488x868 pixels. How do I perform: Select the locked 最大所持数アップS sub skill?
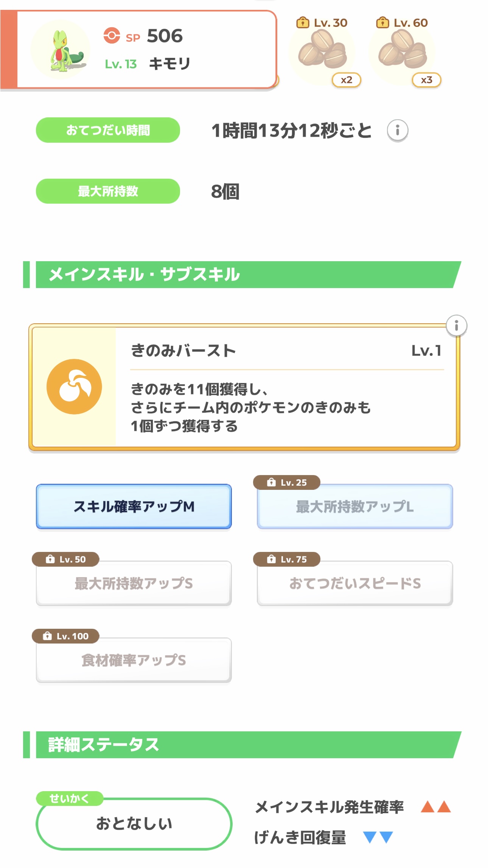pyautogui.click(x=134, y=583)
